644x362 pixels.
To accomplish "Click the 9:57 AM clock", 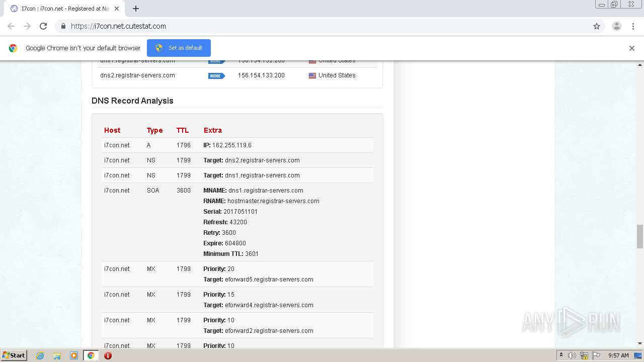I will point(618,355).
